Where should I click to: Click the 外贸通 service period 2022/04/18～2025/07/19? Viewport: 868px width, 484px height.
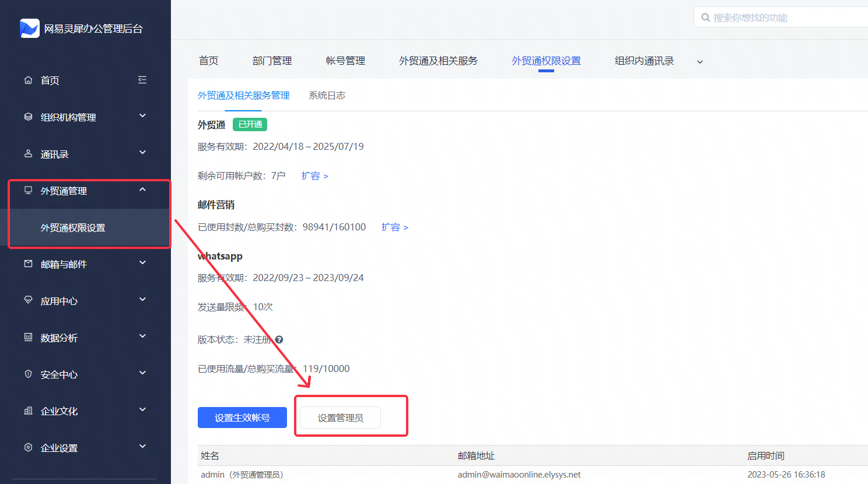click(308, 146)
